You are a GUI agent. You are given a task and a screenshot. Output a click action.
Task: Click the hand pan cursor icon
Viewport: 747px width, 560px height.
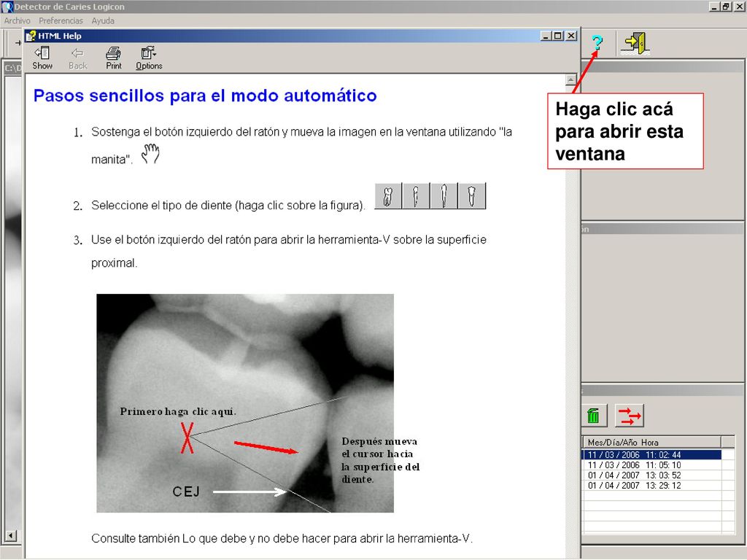pyautogui.click(x=150, y=154)
